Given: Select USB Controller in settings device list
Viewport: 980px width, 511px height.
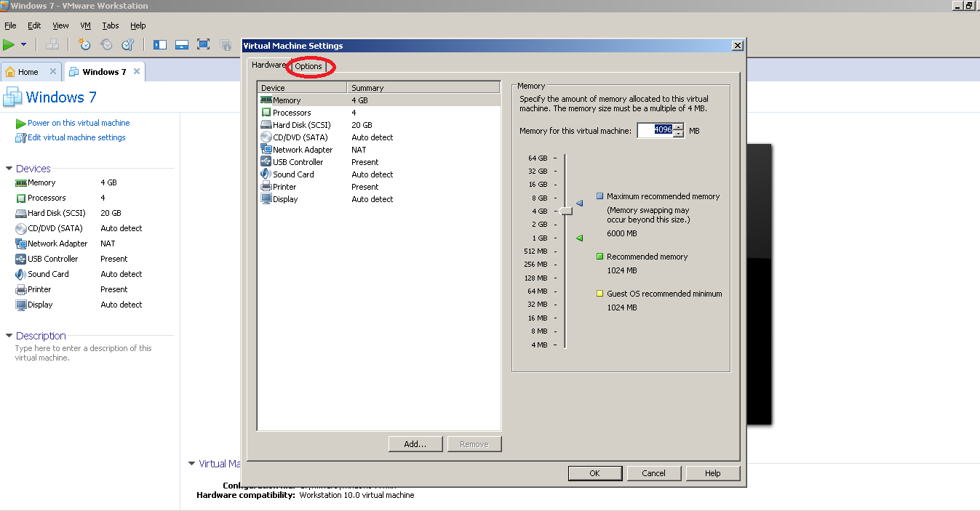Looking at the screenshot, I should tap(379, 162).
